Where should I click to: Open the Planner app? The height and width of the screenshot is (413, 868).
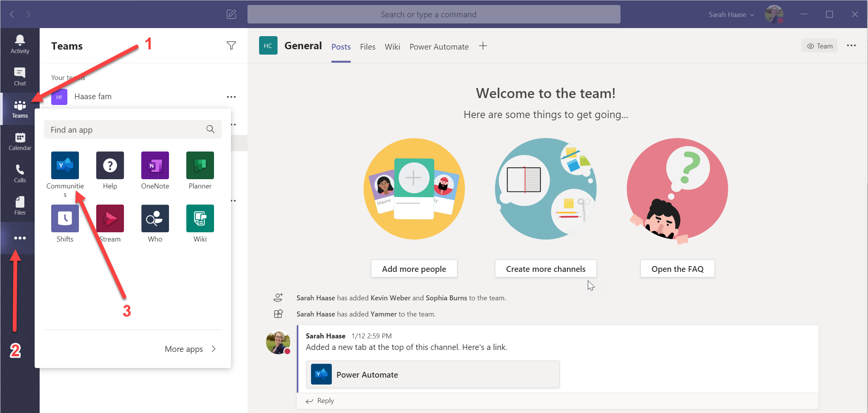pyautogui.click(x=200, y=165)
